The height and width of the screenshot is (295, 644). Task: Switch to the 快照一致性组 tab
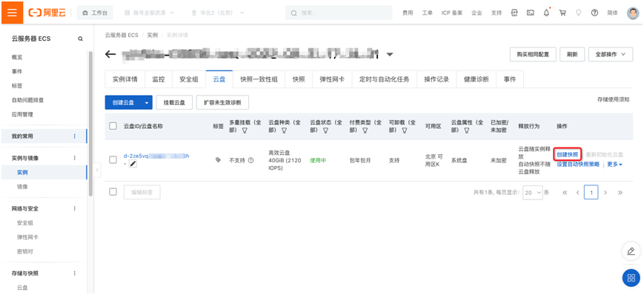tap(259, 79)
